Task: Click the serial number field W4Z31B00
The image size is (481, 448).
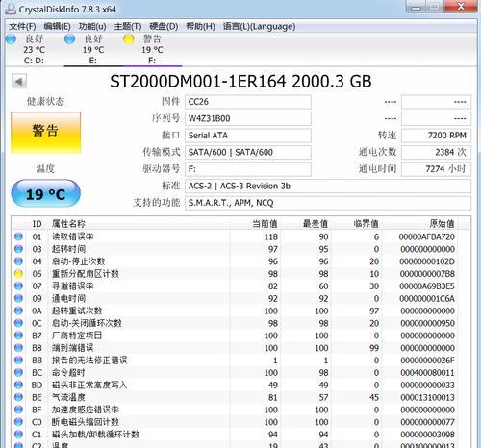Action: pos(248,119)
